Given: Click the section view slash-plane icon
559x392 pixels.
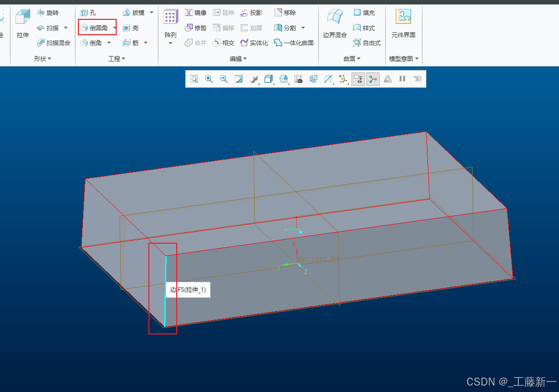Looking at the screenshot, I should [328, 79].
